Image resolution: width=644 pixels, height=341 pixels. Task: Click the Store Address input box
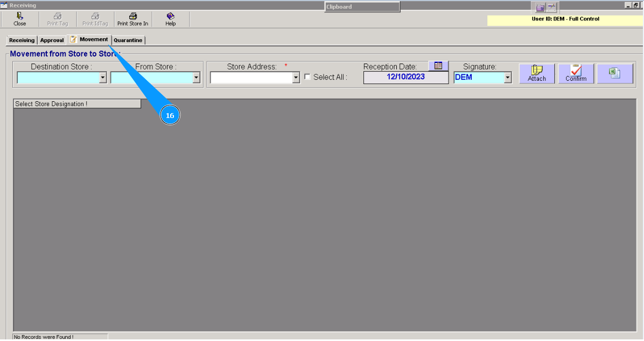pyautogui.click(x=251, y=78)
